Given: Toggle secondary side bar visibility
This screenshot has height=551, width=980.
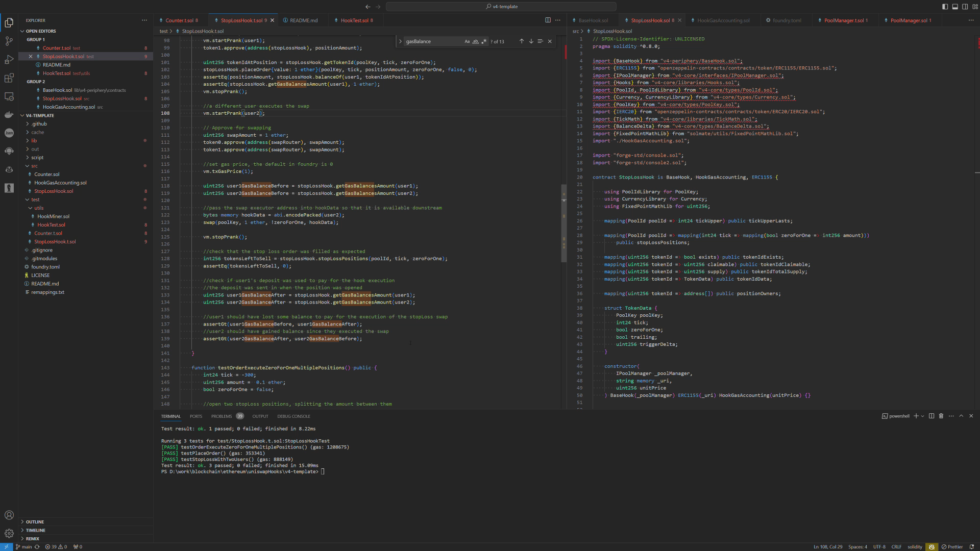Looking at the screenshot, I should click(x=965, y=7).
